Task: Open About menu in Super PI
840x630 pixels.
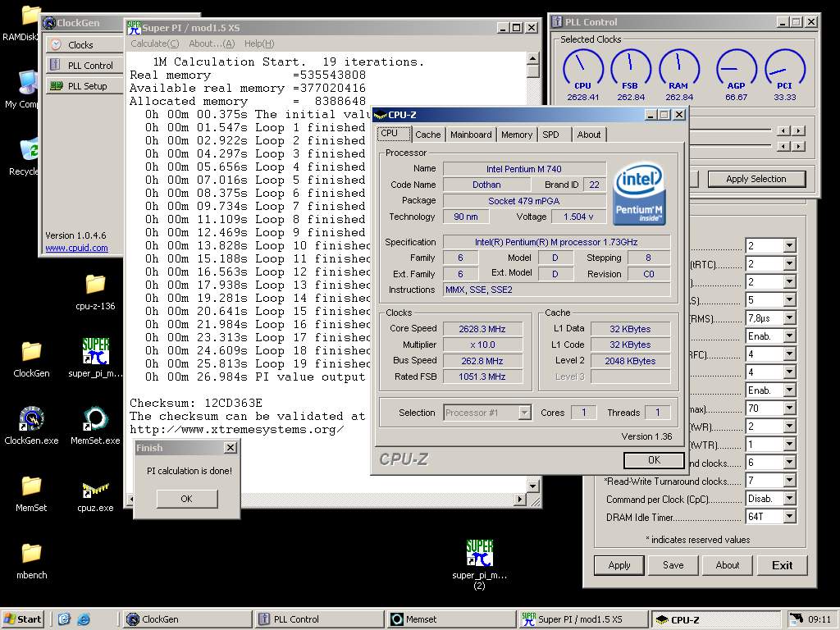Action: tap(212, 43)
